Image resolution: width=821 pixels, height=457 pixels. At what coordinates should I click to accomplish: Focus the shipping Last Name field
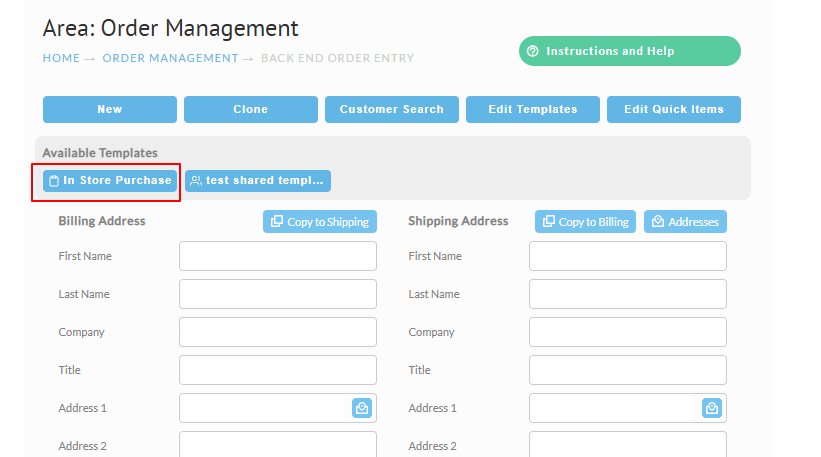[627, 294]
